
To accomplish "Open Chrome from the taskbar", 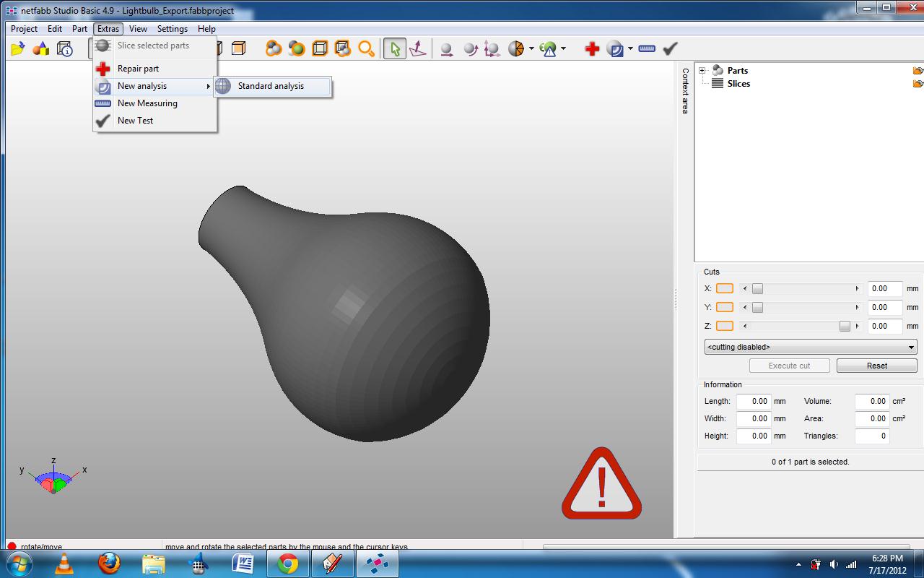I will click(288, 564).
